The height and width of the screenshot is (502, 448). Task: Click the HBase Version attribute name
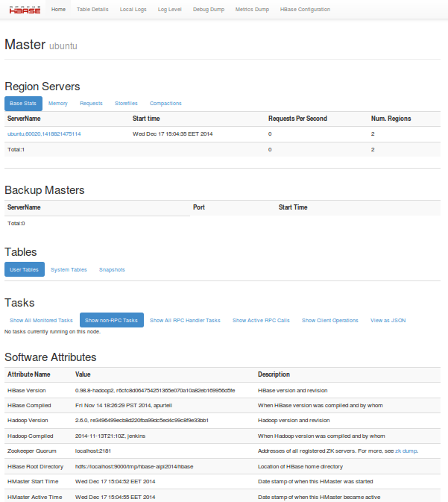(27, 391)
